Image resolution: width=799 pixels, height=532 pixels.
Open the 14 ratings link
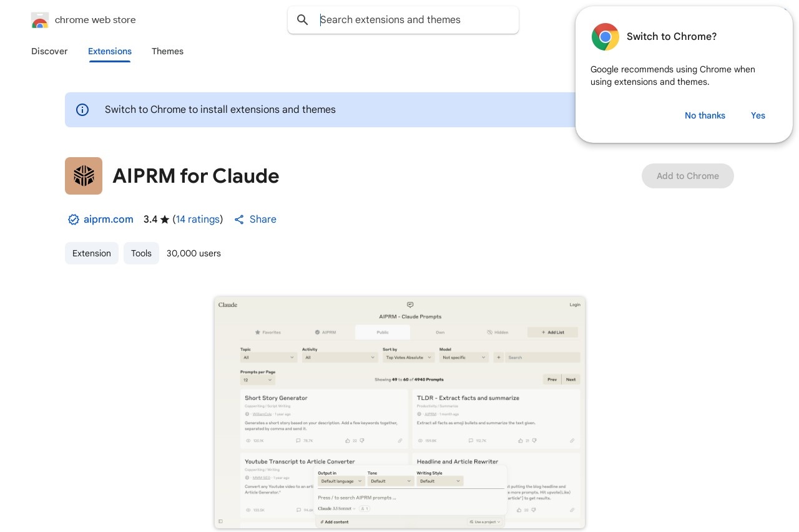[x=198, y=220]
